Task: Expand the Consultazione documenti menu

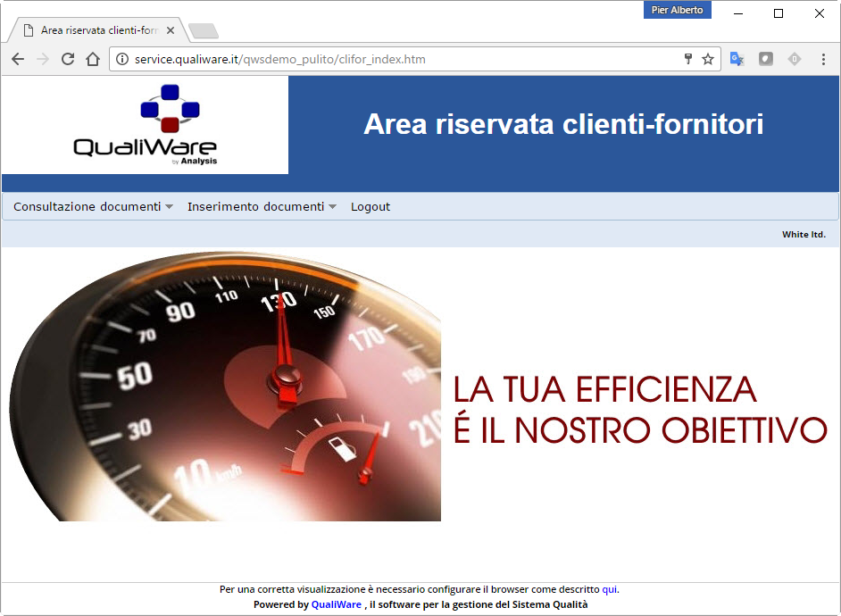Action: pos(93,207)
